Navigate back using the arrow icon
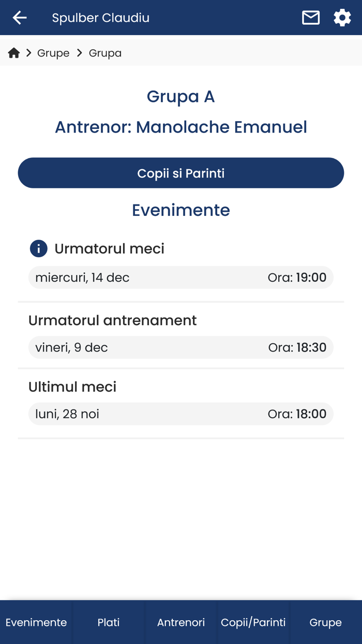The width and height of the screenshot is (362, 644). coord(19,17)
